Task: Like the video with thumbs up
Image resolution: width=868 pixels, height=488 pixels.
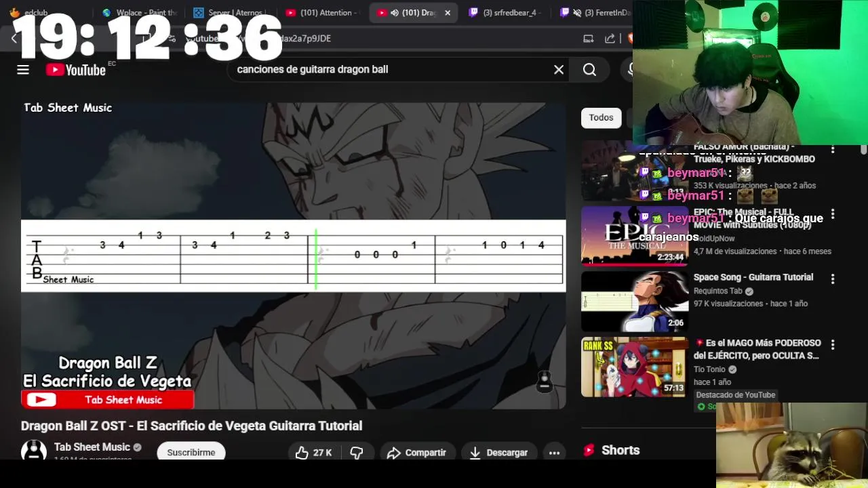Action: (x=302, y=453)
